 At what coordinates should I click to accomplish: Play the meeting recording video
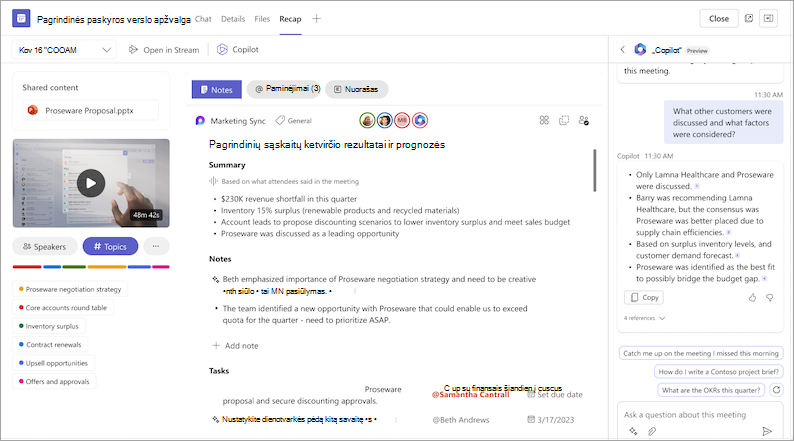coord(91,183)
